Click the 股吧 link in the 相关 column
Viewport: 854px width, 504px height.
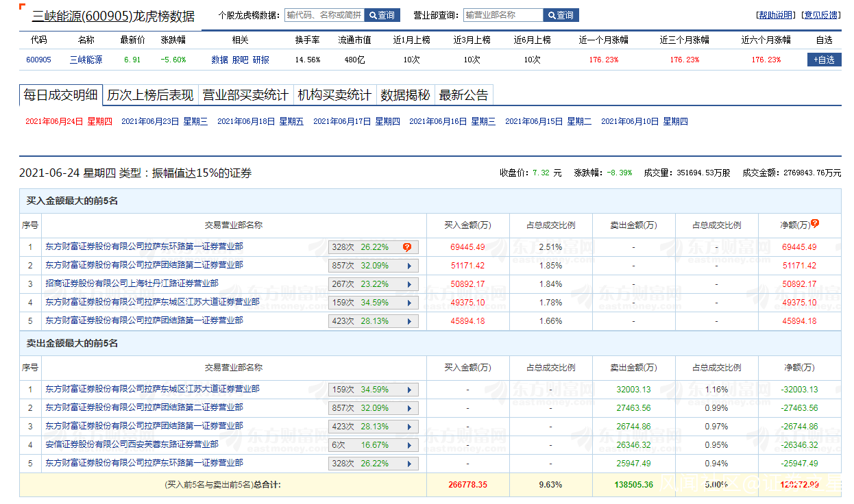(240, 60)
